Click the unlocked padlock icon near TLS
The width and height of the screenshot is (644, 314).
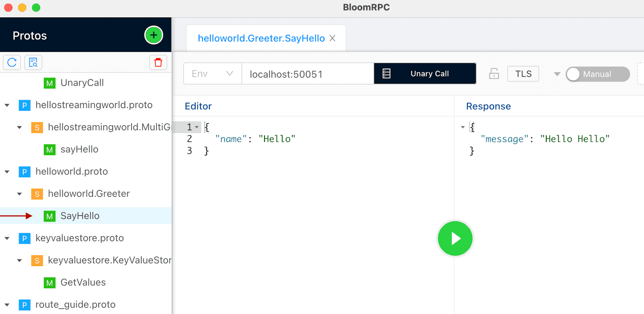click(x=494, y=74)
